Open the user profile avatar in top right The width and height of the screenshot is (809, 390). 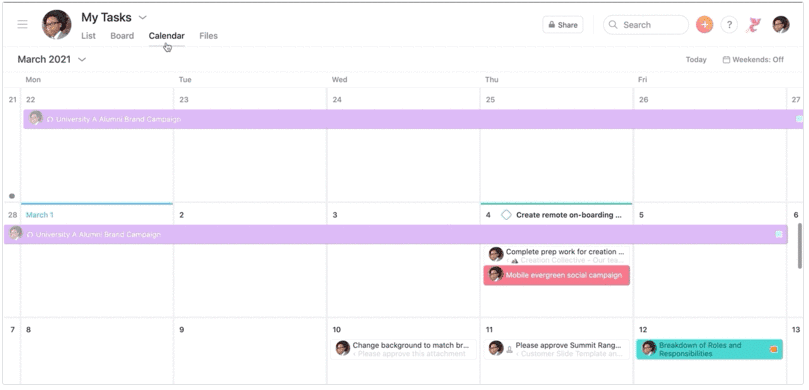pos(781,24)
